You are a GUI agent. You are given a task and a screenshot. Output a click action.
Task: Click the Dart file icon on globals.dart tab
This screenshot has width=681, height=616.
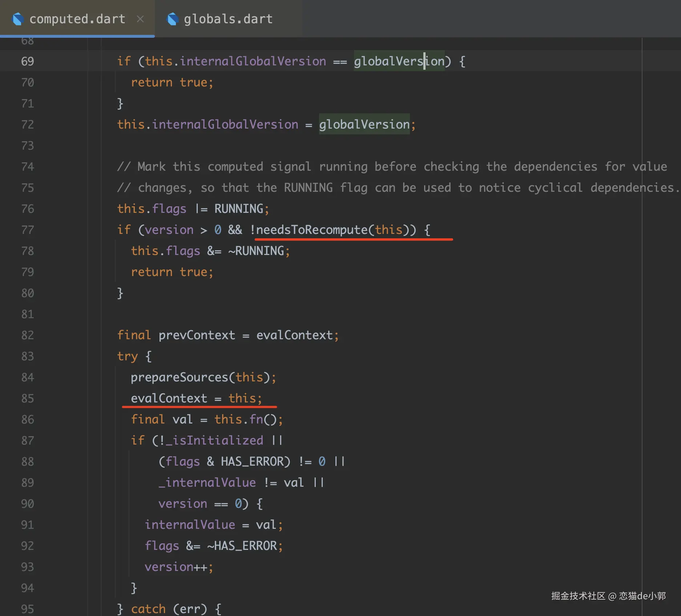point(173,19)
